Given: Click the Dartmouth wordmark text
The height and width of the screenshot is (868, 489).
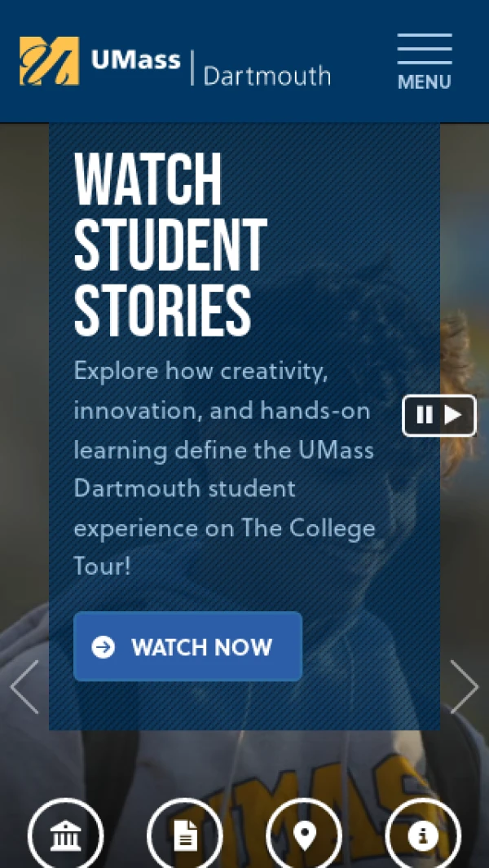Looking at the screenshot, I should coord(267,76).
